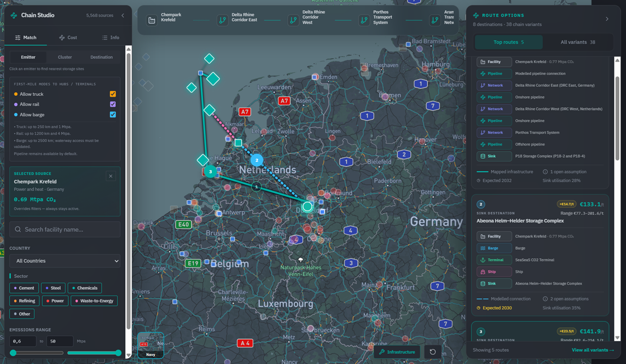Toggle the Refining sector filter
Viewport: 626px width, 364px height.
click(24, 301)
